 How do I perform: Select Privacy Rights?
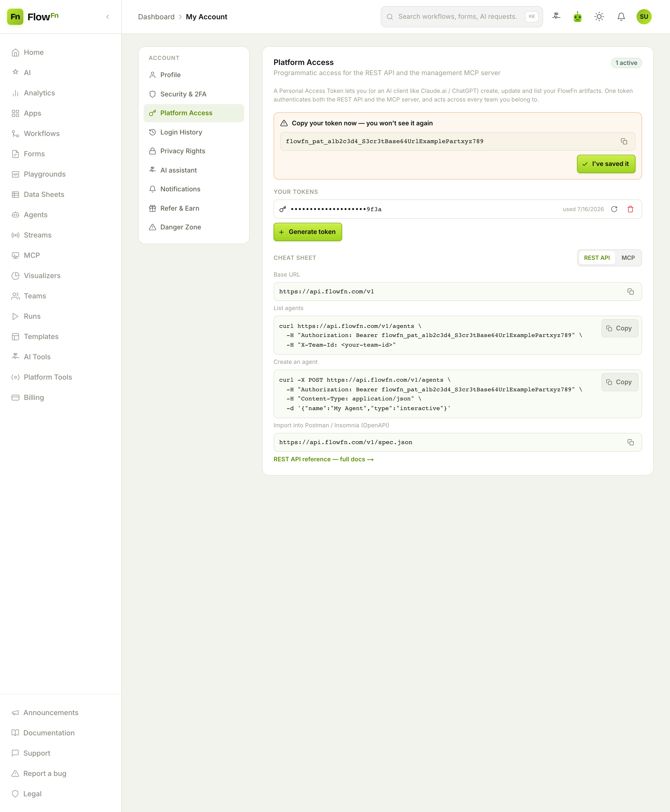pyautogui.click(x=194, y=151)
